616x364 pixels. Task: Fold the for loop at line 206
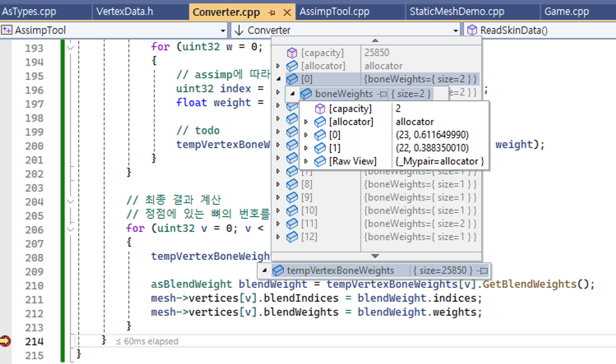71,229
